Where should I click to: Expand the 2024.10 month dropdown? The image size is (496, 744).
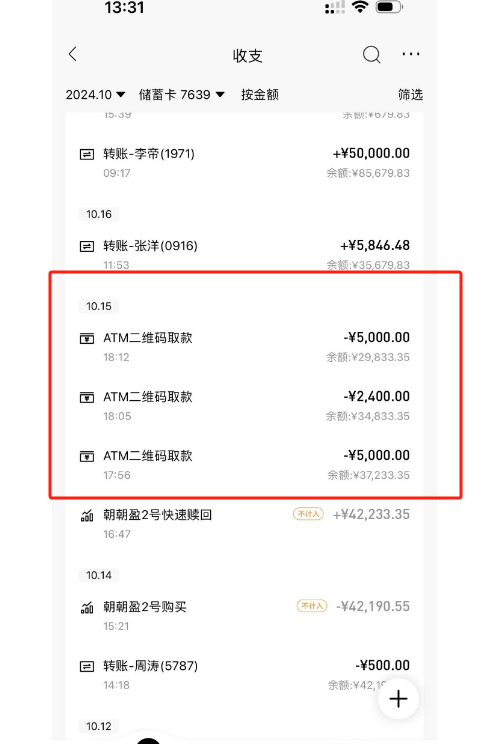pos(95,95)
